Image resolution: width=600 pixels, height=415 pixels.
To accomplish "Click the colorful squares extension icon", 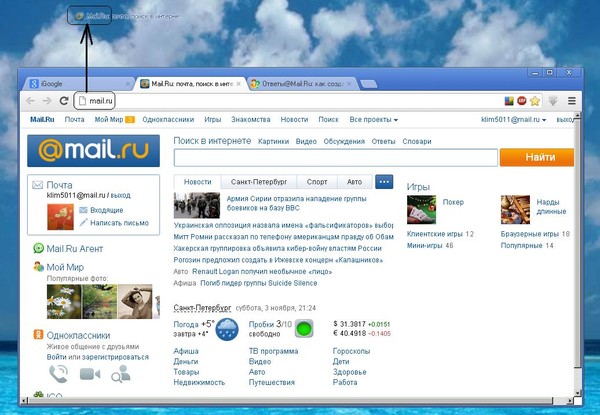I will [x=509, y=101].
